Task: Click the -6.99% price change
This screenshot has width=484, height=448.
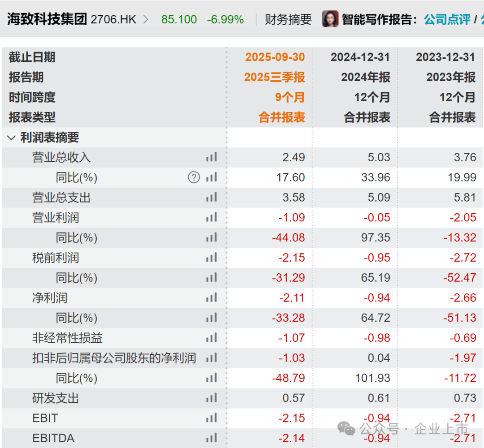Action: [x=225, y=19]
